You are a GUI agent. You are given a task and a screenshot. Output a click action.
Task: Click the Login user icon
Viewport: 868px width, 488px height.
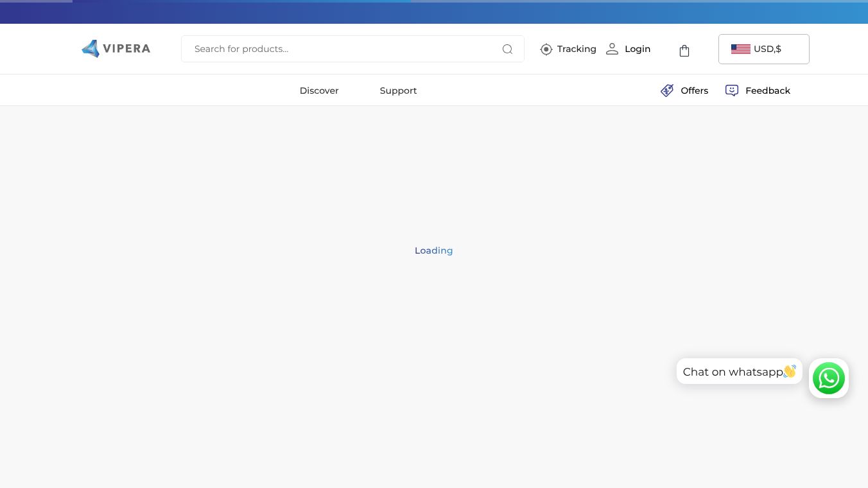coord(612,49)
